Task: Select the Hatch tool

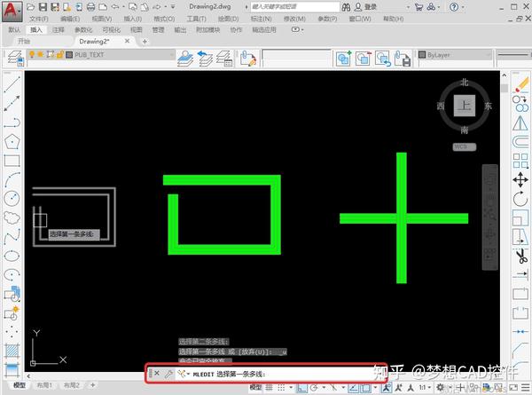Action: 12,351
